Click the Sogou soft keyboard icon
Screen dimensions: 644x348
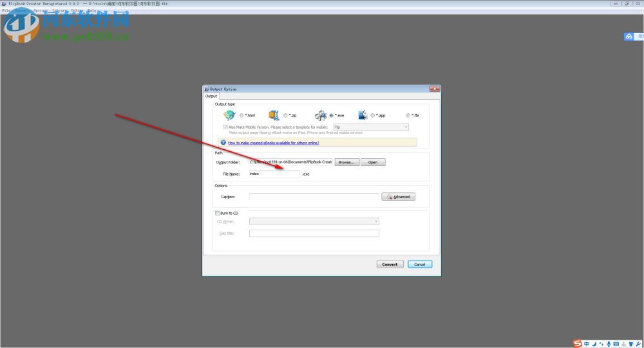[x=616, y=344]
